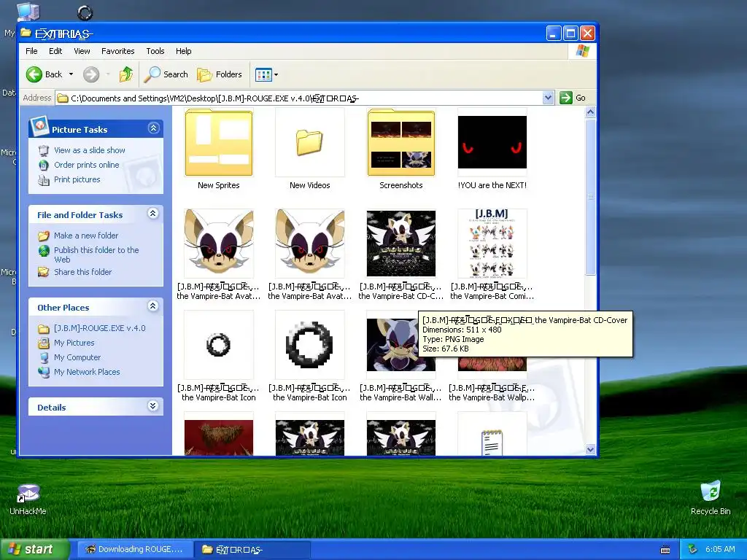
Task: Click the window title bar folder icon
Action: (x=26, y=34)
